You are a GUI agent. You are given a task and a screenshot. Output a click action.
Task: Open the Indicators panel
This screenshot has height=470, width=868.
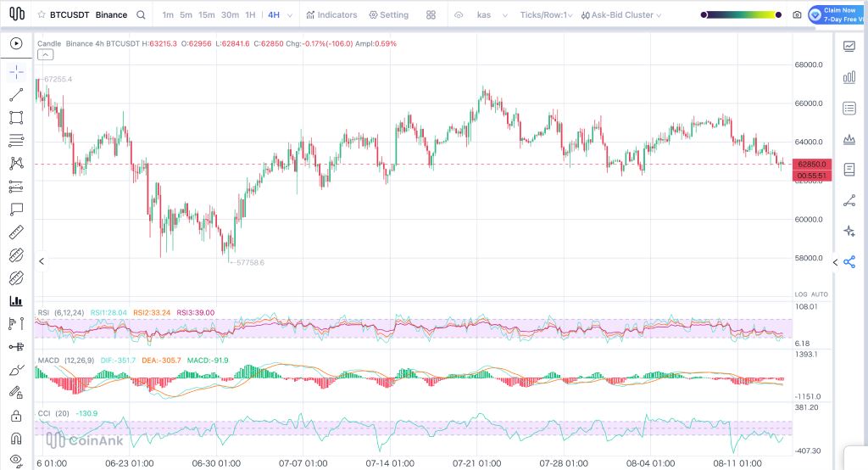click(x=331, y=15)
